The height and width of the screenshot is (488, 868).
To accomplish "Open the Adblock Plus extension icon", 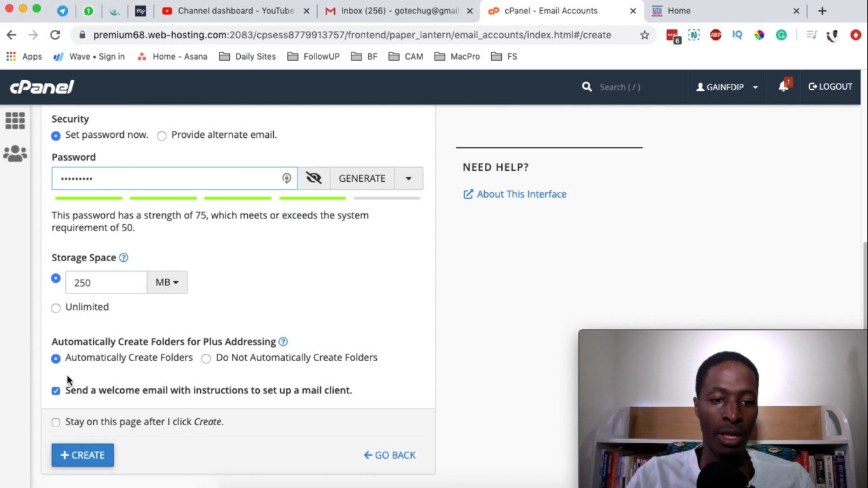I will click(715, 35).
